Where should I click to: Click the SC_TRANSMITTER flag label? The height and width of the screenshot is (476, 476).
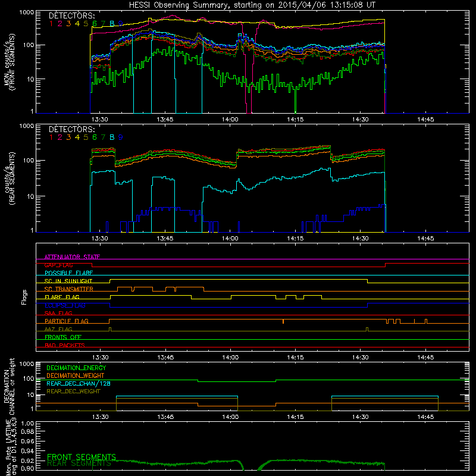point(69,289)
